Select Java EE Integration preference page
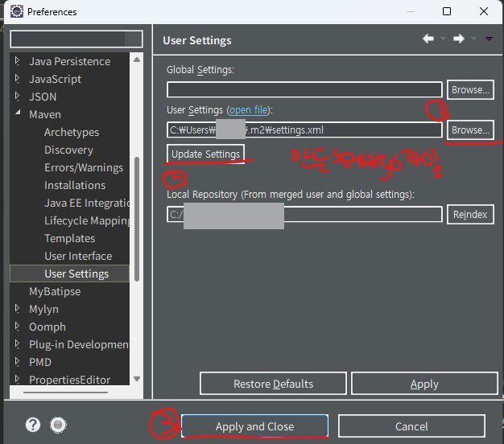The height and width of the screenshot is (444, 504). pyautogui.click(x=87, y=203)
